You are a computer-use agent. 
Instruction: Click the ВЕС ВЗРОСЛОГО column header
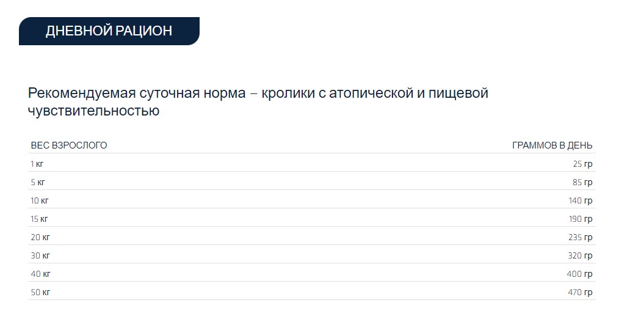click(69, 145)
